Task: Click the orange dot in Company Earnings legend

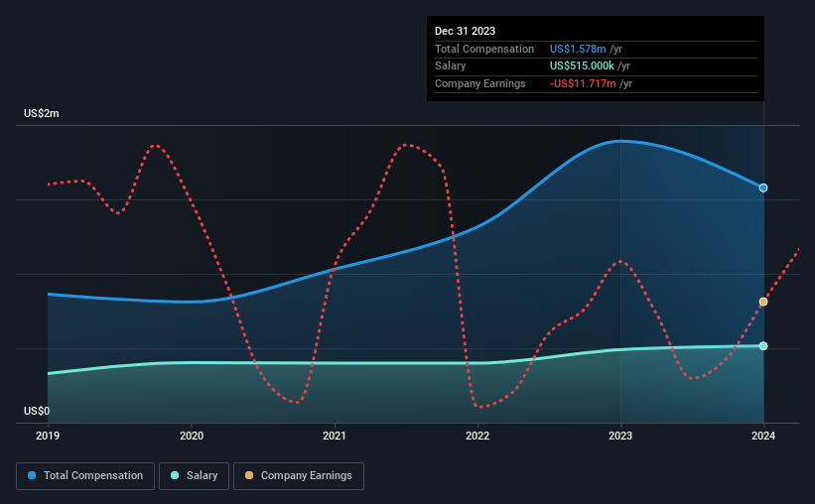Action: tap(249, 475)
